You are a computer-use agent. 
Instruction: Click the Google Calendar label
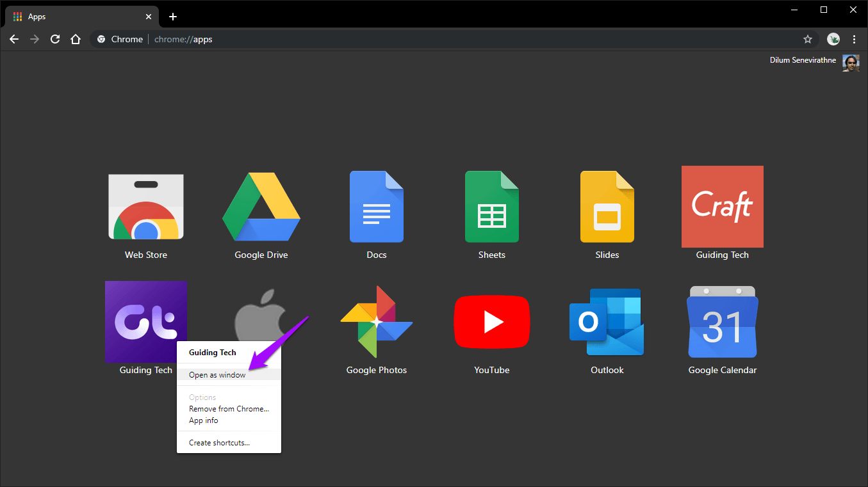[723, 370]
